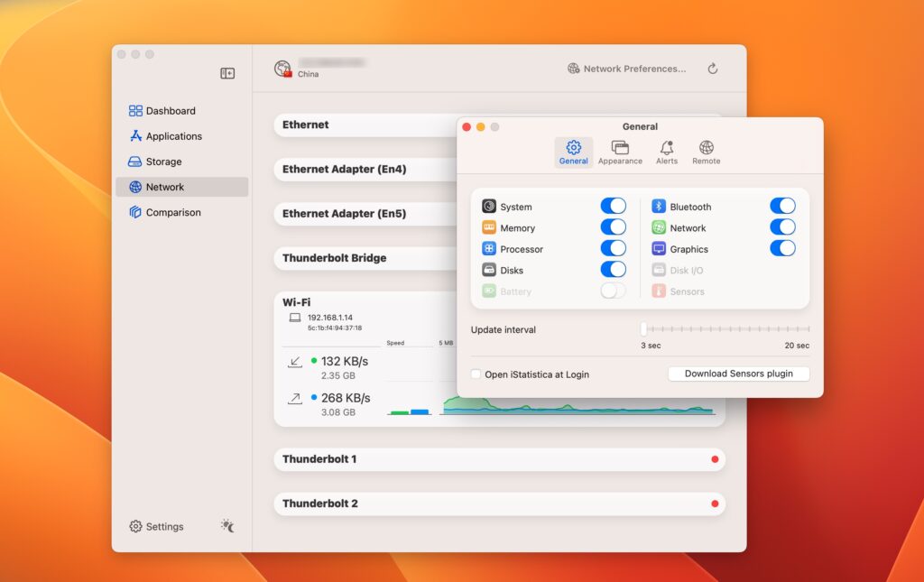This screenshot has width=924, height=582.
Task: Collapse the sidebar using the top-left panel icon
Action: (x=227, y=71)
